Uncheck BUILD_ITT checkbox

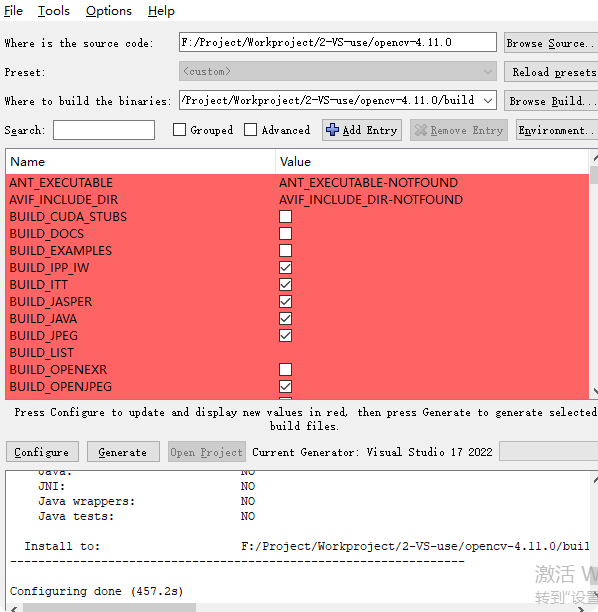click(285, 285)
